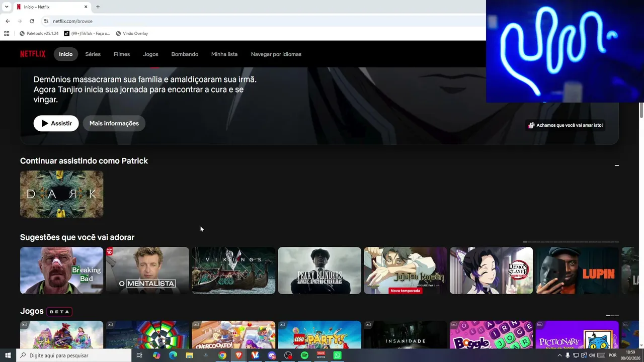Open the LEGO Party! game card

319,335
